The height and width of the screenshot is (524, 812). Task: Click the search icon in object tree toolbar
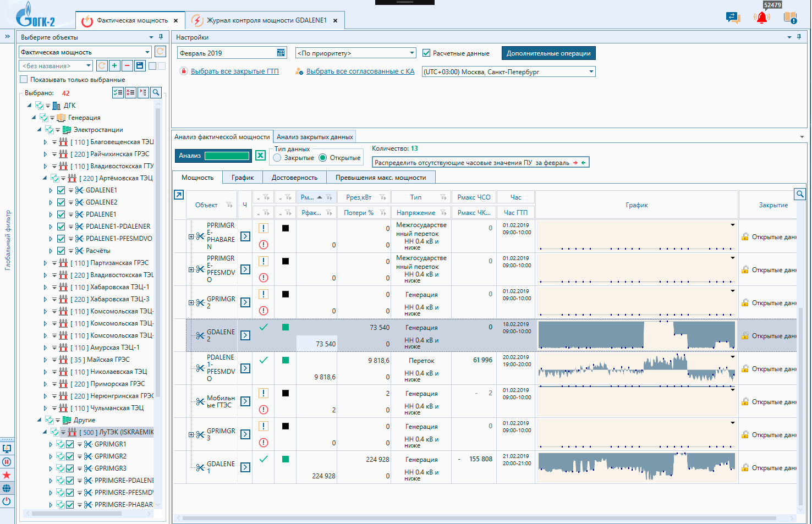pyautogui.click(x=156, y=92)
